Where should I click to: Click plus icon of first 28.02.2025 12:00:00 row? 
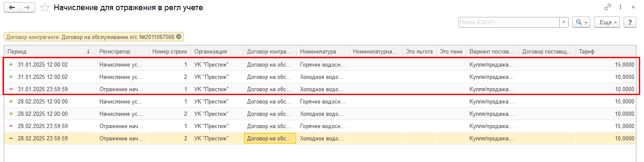tap(11, 102)
